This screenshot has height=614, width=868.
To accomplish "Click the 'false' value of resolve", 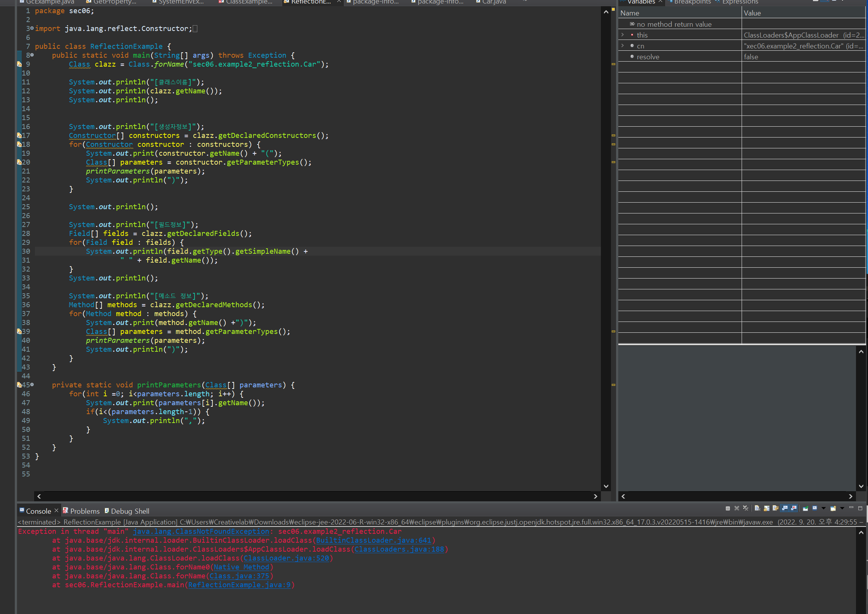I will [x=751, y=57].
